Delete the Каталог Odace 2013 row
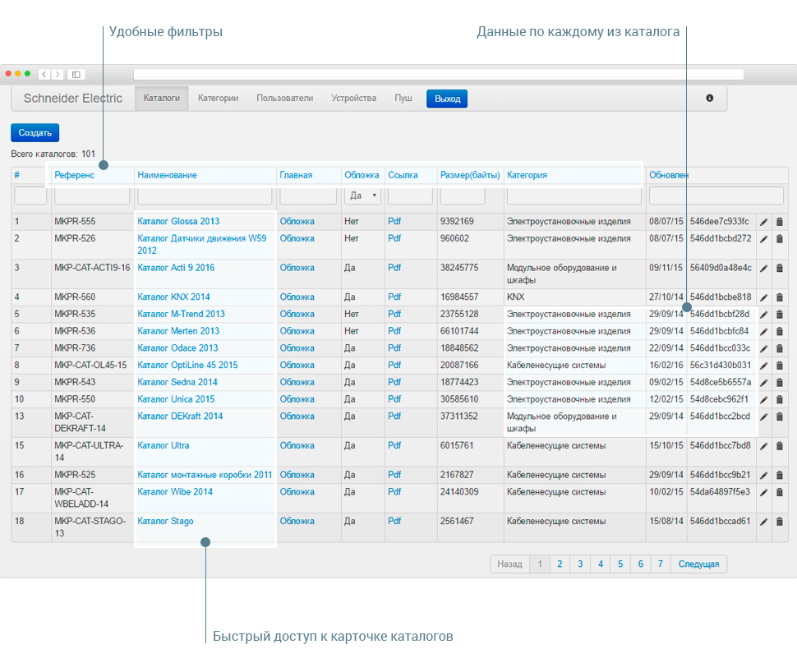 click(779, 348)
